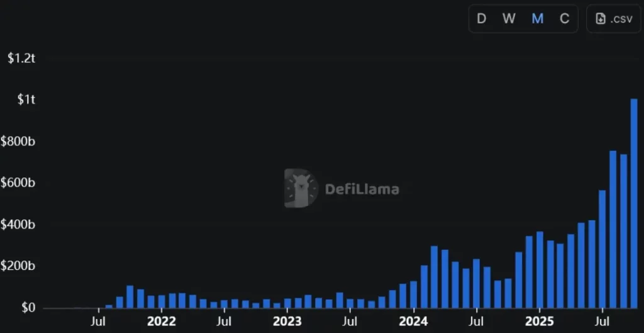
Task: Select the monthly (M) interval
Action: click(x=537, y=19)
